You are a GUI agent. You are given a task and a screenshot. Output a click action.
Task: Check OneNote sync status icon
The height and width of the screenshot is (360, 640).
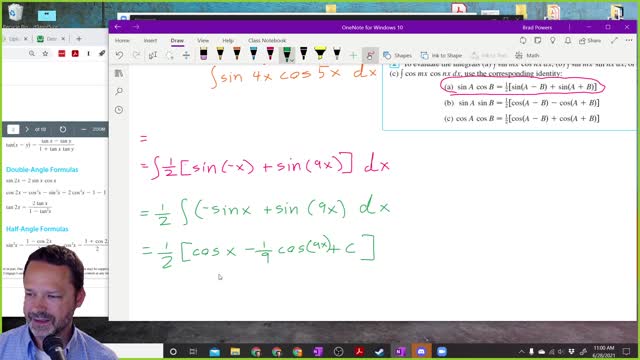point(523,40)
